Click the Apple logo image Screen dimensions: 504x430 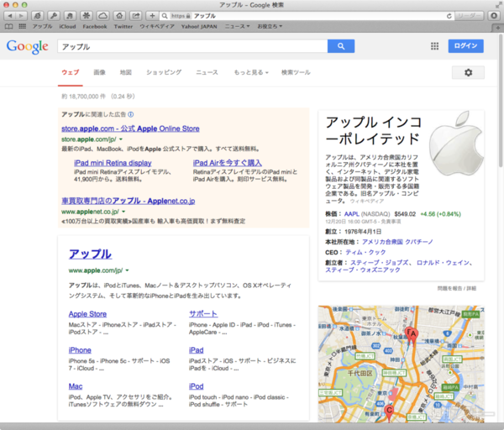456,144
